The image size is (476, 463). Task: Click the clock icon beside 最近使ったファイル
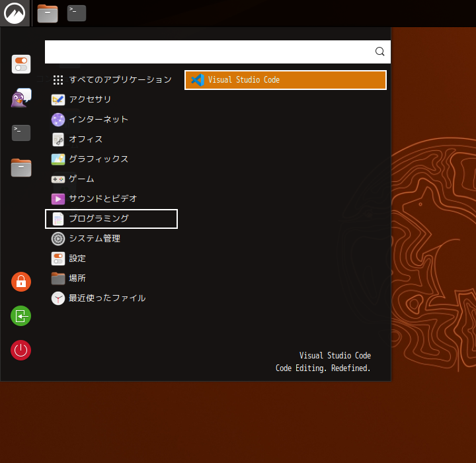click(x=58, y=298)
